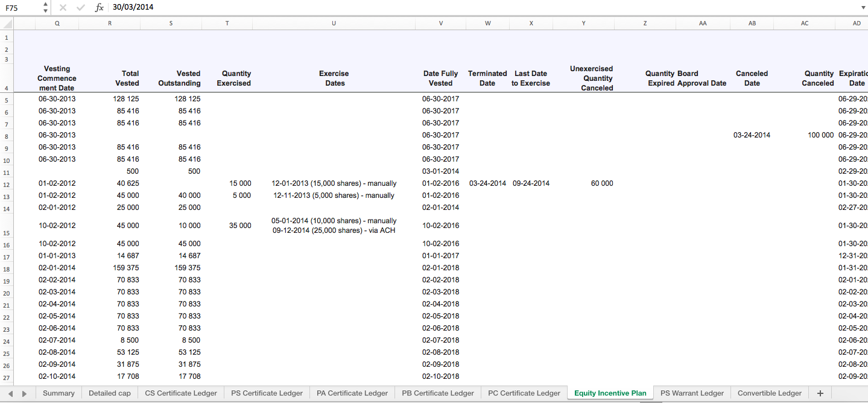Click the canceled date 03-24-2014 in row 8
868x403 pixels.
pyautogui.click(x=752, y=135)
